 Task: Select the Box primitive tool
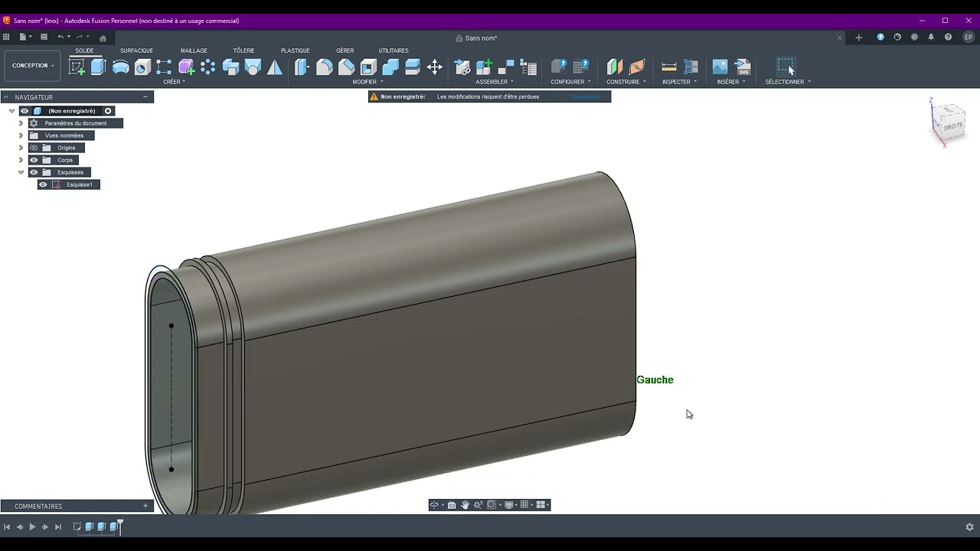click(x=230, y=67)
